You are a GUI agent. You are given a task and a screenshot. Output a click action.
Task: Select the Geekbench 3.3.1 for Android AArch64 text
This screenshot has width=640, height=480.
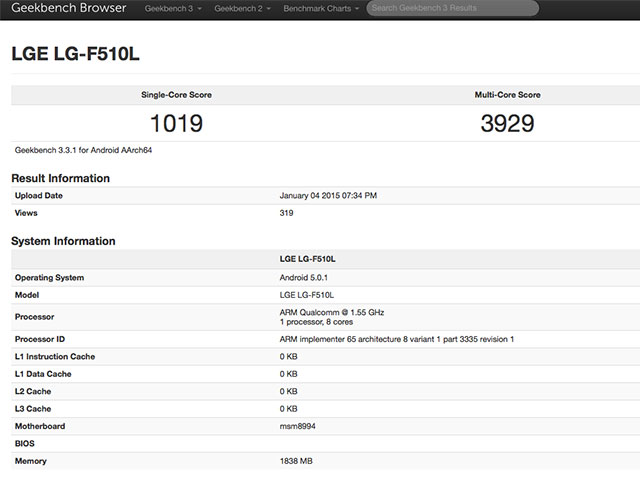click(83, 150)
